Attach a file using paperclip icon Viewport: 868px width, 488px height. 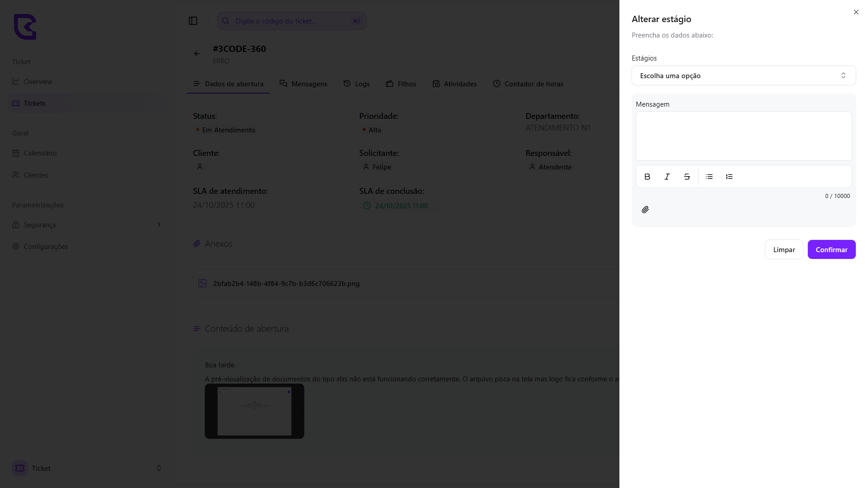pyautogui.click(x=645, y=210)
